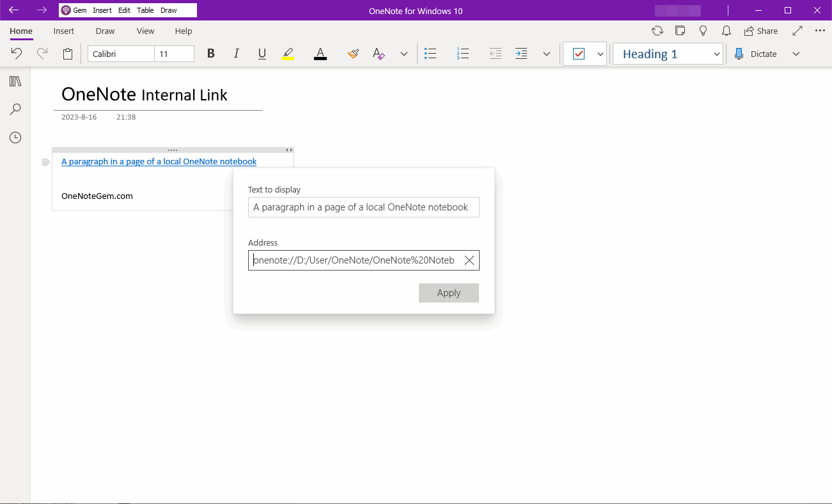The image size is (832, 504).
Task: Undo the last action
Action: [x=17, y=54]
